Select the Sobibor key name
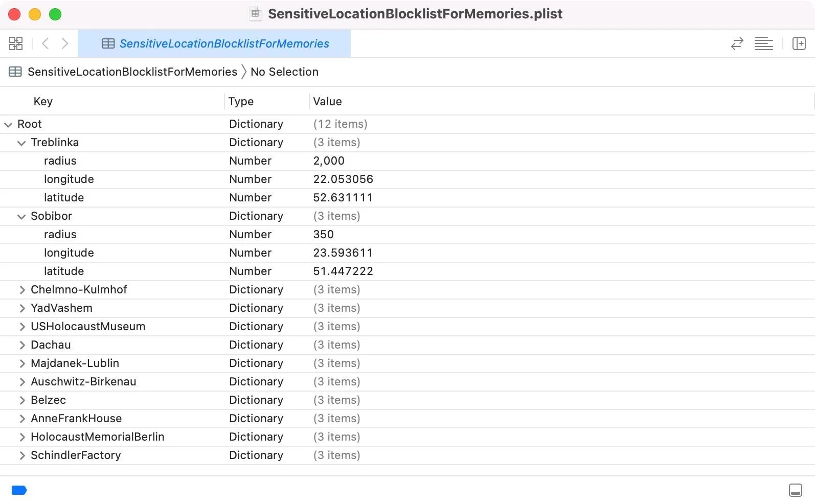 tap(51, 216)
